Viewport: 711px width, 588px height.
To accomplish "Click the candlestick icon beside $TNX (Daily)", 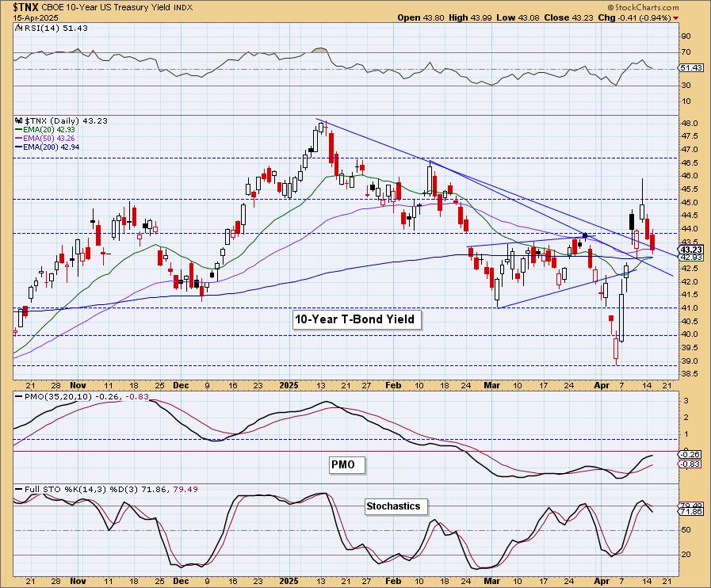I will click(x=18, y=121).
